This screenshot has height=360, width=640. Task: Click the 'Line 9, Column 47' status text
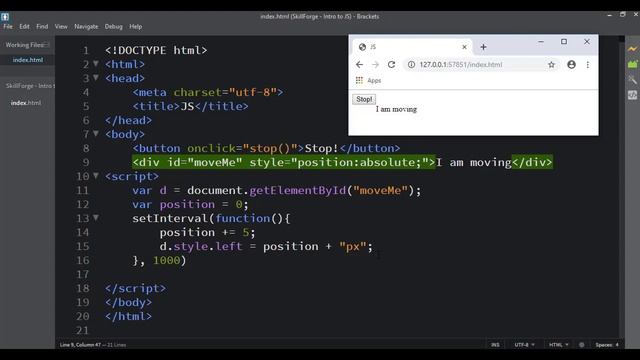pos(80,345)
